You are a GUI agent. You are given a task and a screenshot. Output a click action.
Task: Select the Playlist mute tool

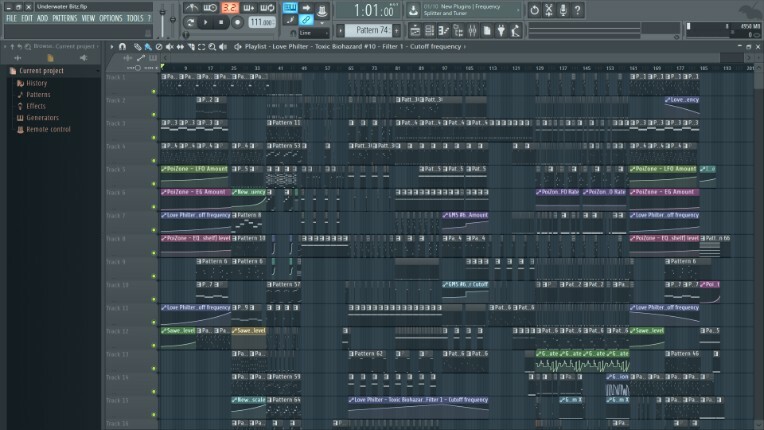[170, 47]
